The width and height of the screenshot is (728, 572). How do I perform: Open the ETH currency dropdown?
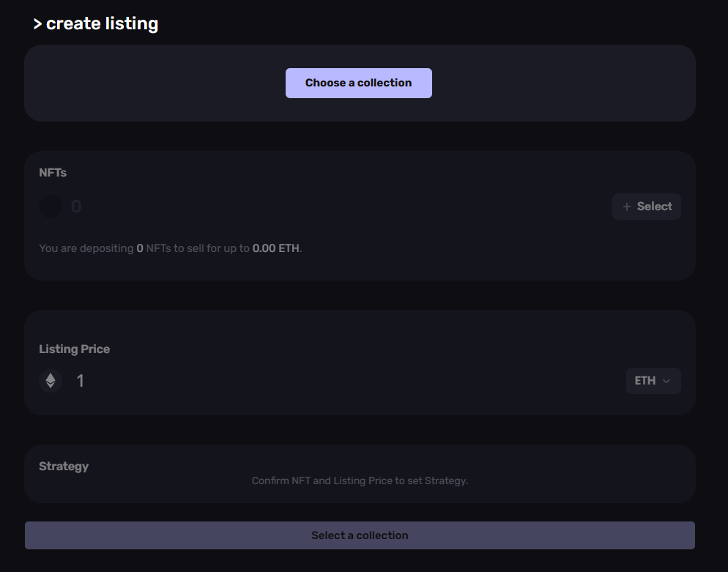point(653,381)
